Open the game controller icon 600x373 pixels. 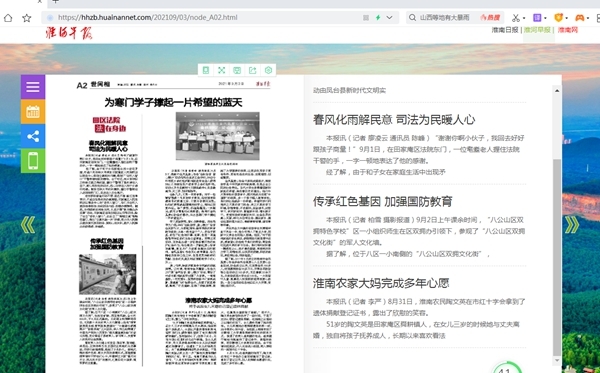point(580,18)
